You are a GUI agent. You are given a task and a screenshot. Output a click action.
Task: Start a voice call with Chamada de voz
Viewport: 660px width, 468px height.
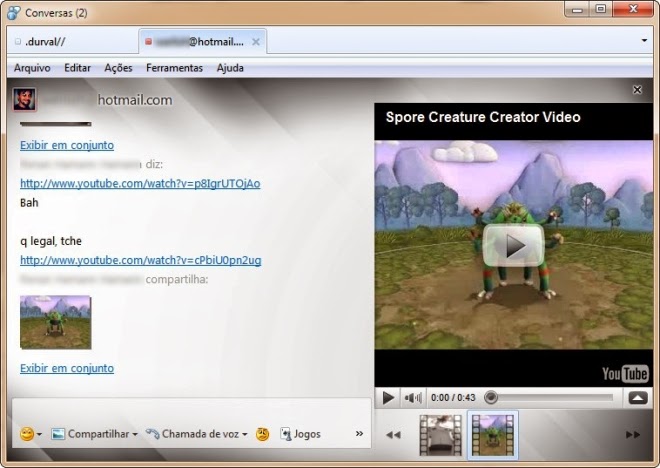pos(193,434)
